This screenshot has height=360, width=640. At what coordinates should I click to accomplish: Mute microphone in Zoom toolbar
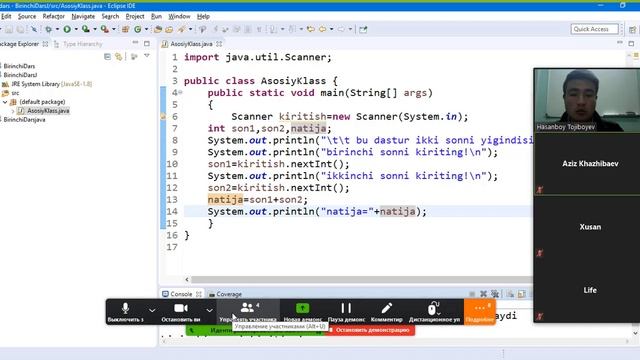(x=125, y=312)
